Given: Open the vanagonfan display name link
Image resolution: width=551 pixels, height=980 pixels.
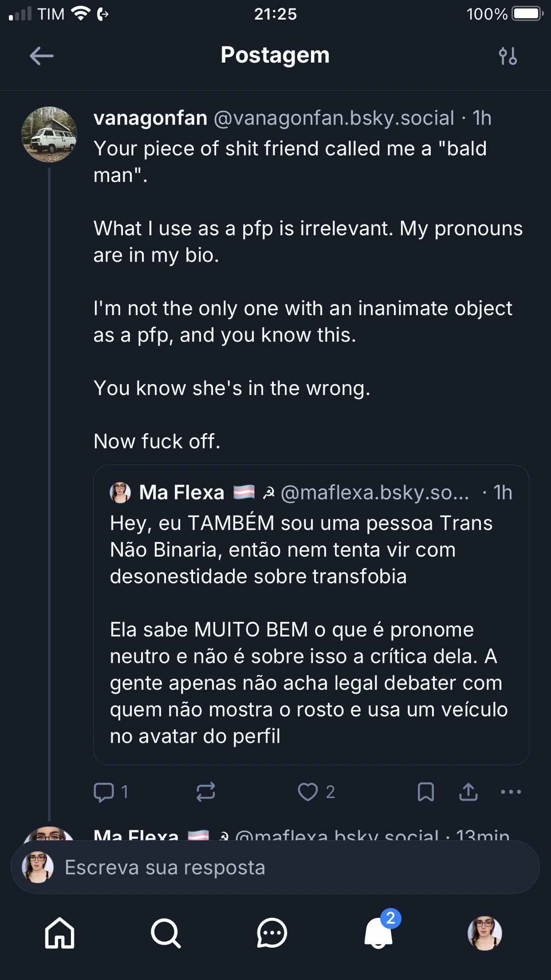Looking at the screenshot, I should (x=150, y=118).
